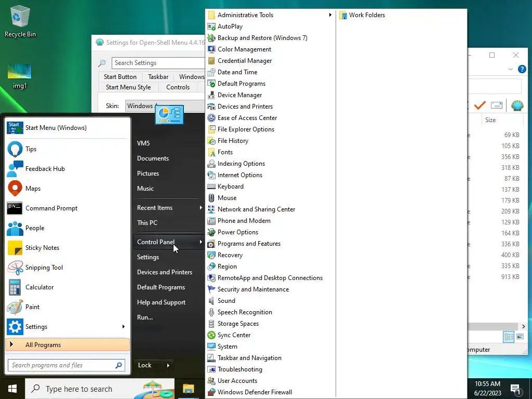The image size is (532, 399).
Task: Open AutoPlay control panel icon
Action: coord(211,26)
